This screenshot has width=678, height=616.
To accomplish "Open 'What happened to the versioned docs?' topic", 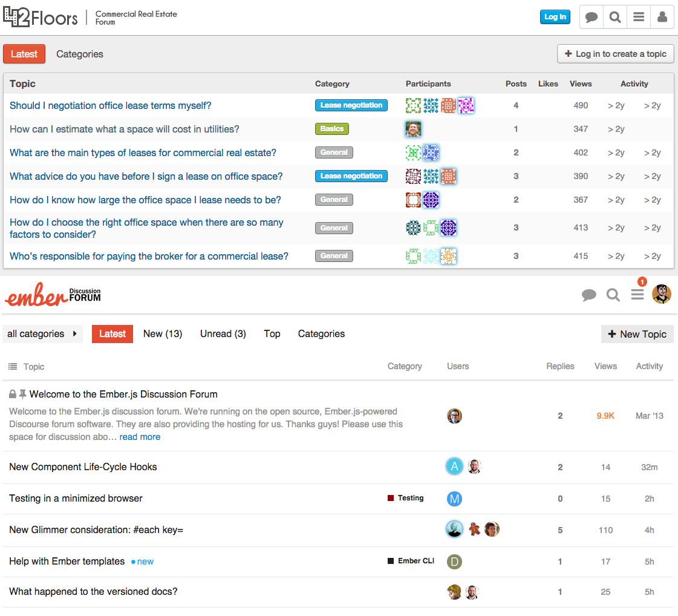I will pyautogui.click(x=93, y=591).
